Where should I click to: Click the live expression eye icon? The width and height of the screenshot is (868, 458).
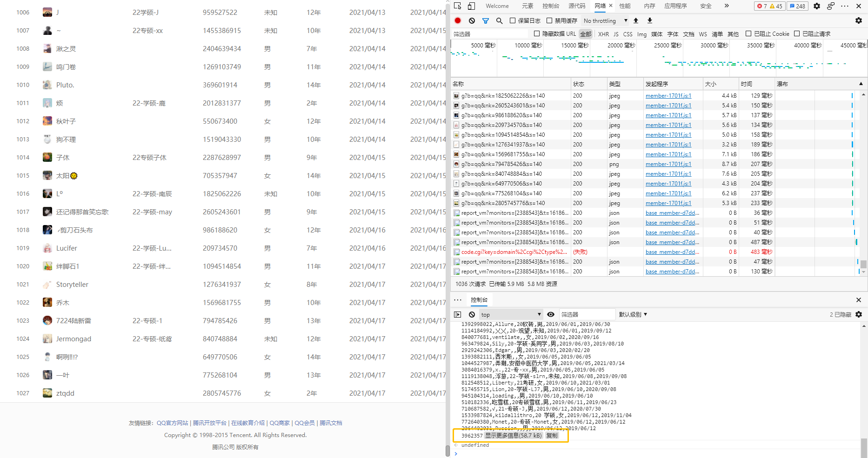551,314
